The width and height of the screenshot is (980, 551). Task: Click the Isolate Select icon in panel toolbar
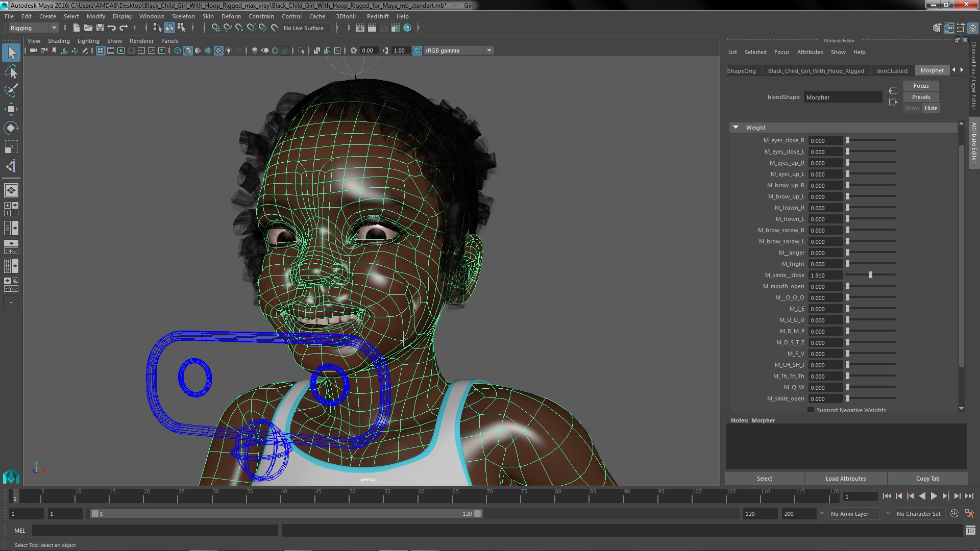301,51
